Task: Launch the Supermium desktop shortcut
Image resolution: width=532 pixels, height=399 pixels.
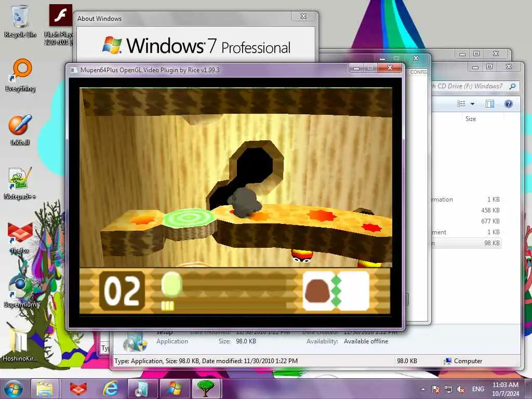Action: 20,291
